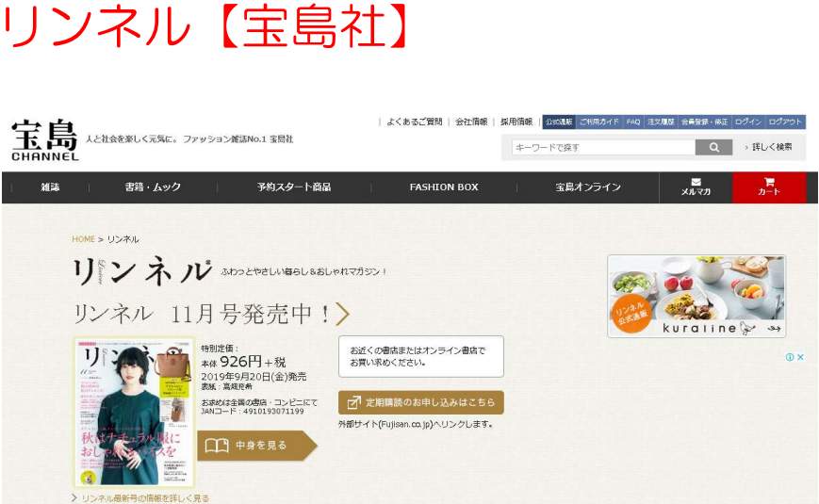Image resolution: width=819 pixels, height=504 pixels.
Task: Click the keyword search input field
Action: coord(603,147)
